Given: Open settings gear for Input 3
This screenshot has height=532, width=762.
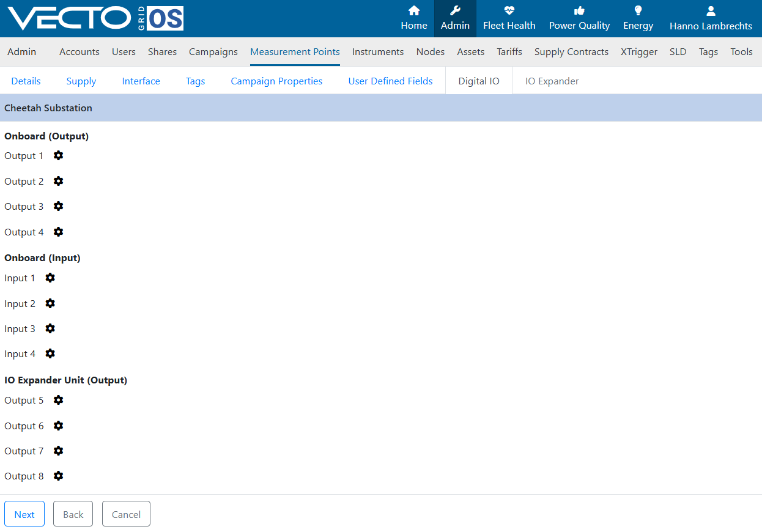Looking at the screenshot, I should (x=50, y=328).
